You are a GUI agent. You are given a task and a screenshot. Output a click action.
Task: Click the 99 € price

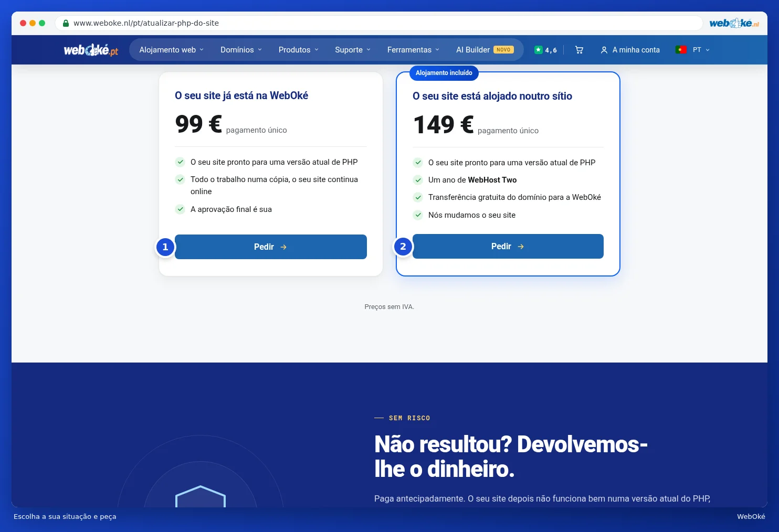198,124
